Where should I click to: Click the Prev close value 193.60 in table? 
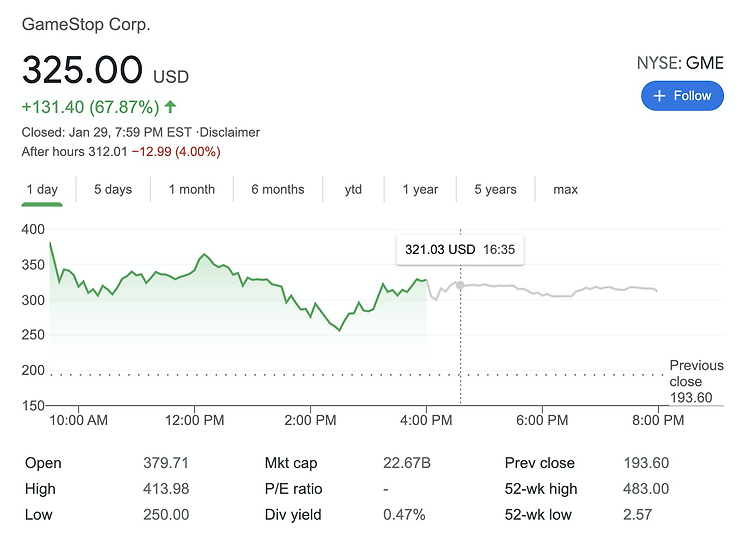coord(646,463)
